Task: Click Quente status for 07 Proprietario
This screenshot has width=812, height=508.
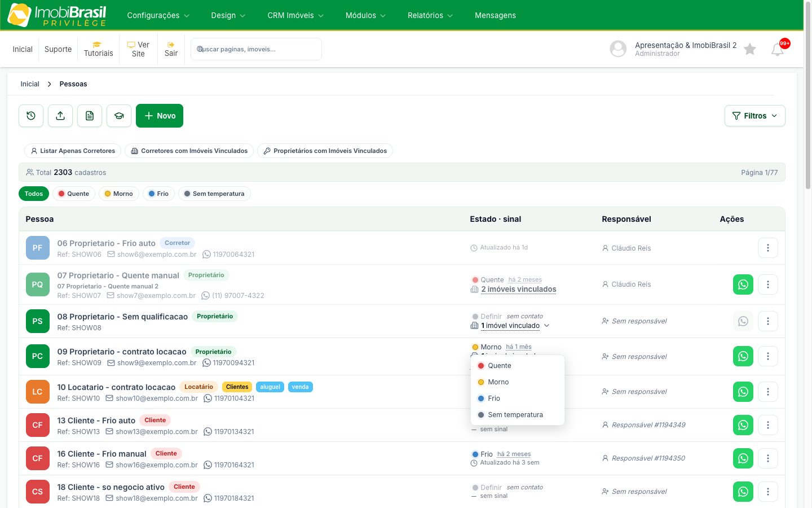Action: pos(488,280)
